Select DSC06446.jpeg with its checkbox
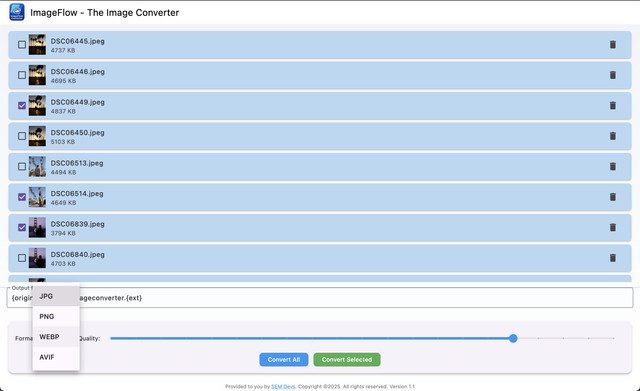Image resolution: width=640 pixels, height=391 pixels. pos(22,75)
